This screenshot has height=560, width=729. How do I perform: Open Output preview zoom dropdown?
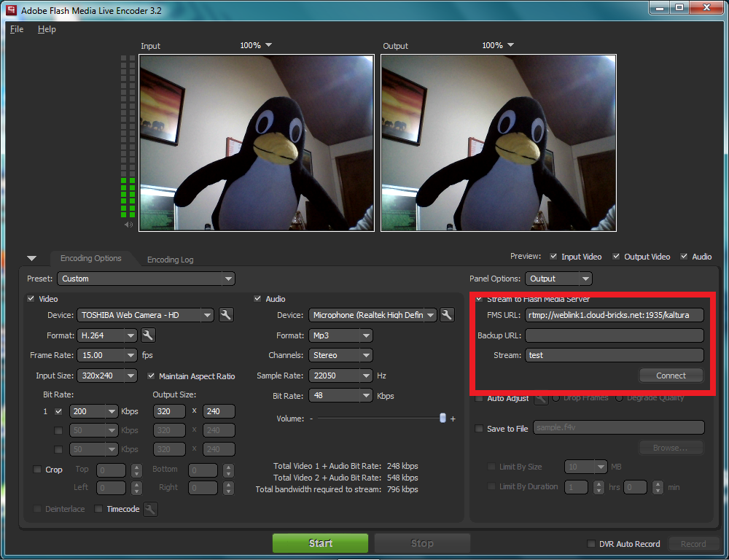(x=498, y=45)
